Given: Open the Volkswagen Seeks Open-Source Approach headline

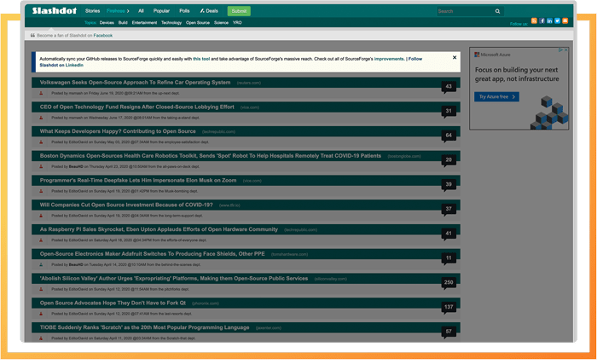Looking at the screenshot, I should [x=135, y=82].
